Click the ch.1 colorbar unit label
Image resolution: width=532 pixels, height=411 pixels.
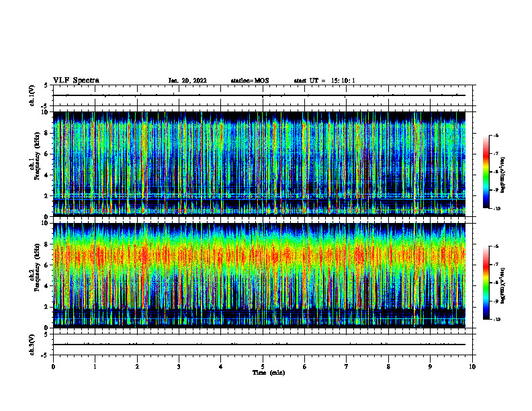pyautogui.click(x=503, y=175)
